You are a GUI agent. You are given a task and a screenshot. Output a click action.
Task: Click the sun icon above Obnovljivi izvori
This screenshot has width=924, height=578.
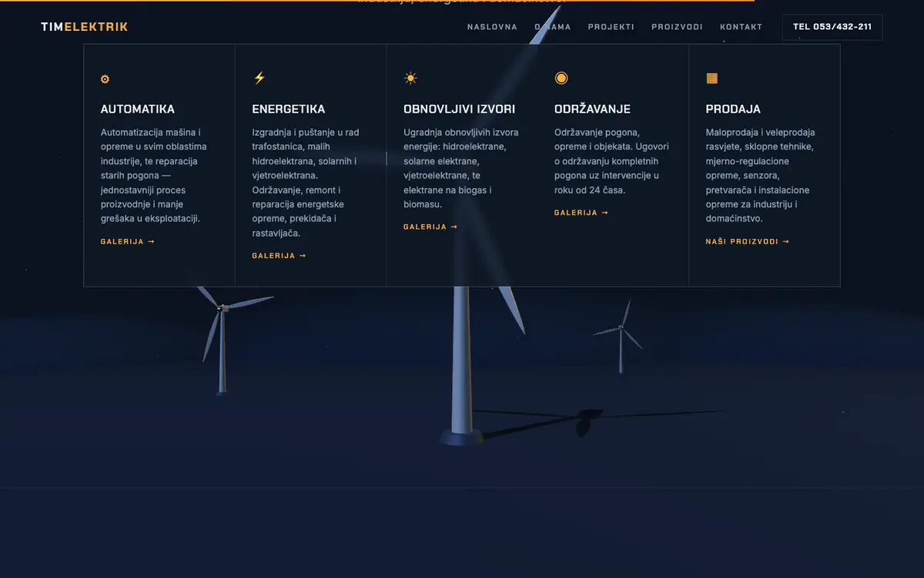click(x=410, y=78)
